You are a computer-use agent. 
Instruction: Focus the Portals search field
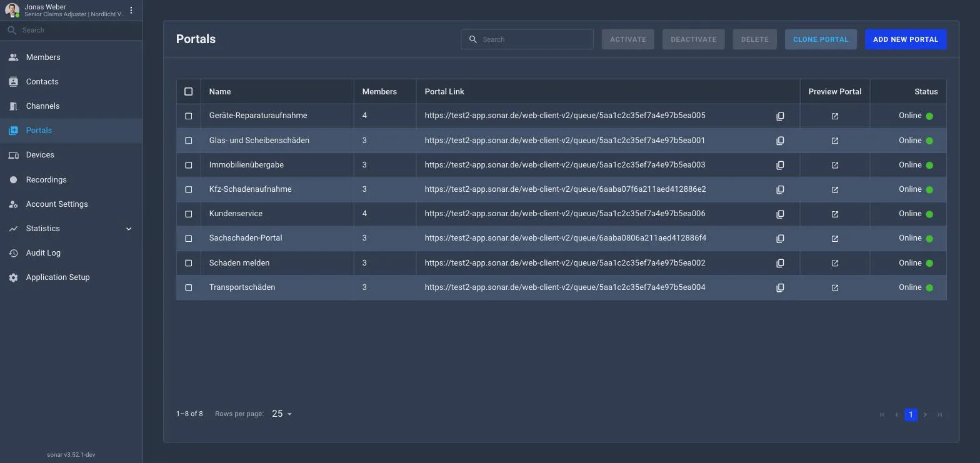point(527,39)
